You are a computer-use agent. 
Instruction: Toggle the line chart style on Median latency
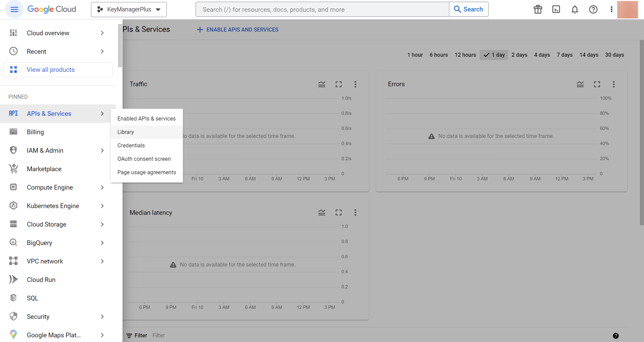[x=321, y=212]
